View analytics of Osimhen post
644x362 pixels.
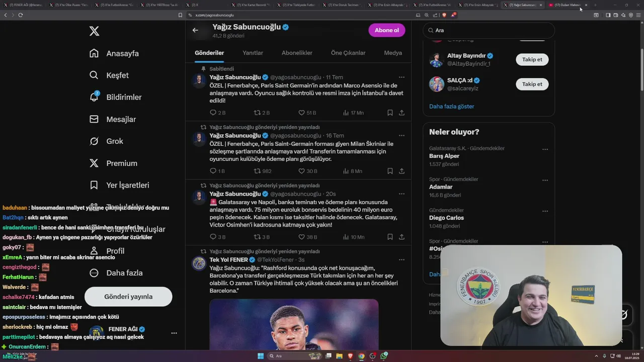click(x=353, y=237)
